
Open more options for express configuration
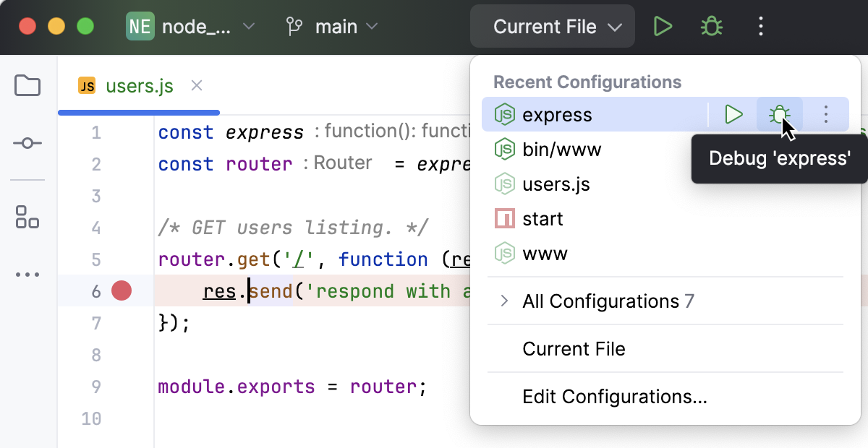[826, 114]
